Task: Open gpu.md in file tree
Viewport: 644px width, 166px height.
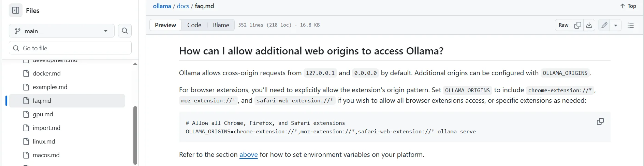Action: [x=43, y=114]
